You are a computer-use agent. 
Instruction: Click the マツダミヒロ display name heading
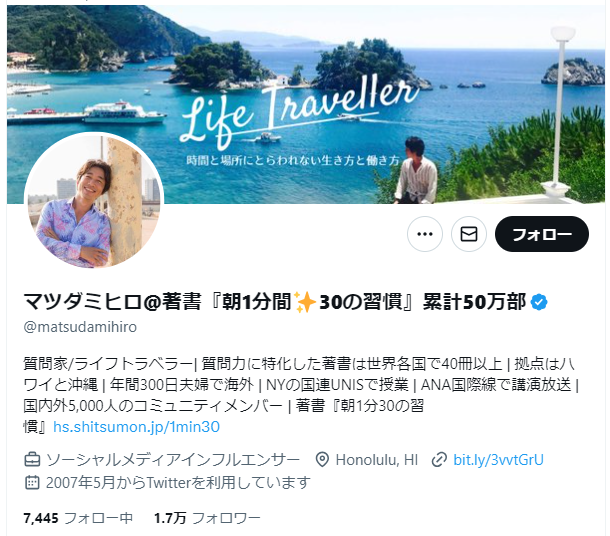(275, 302)
